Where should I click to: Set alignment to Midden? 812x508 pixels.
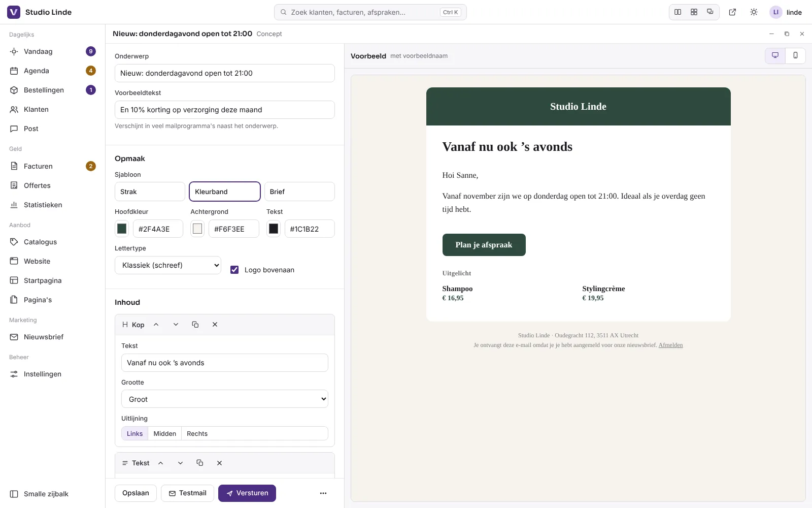165,433
